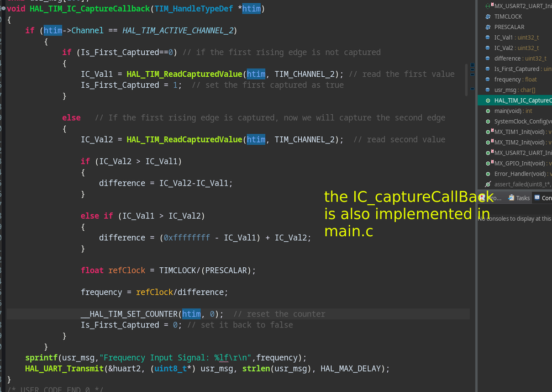The width and height of the screenshot is (552, 392).
Task: Jump to Error_Handler(void) in Outline
Action: point(522,174)
